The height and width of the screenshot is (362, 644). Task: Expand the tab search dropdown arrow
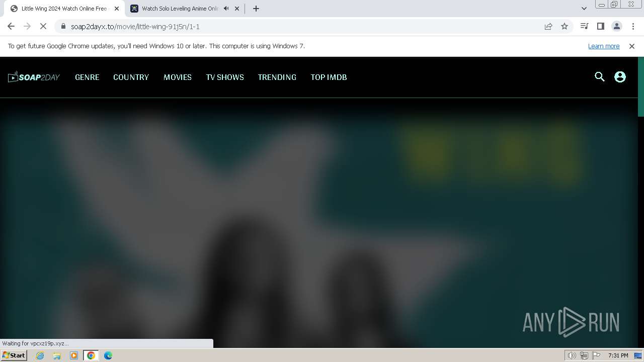click(584, 9)
